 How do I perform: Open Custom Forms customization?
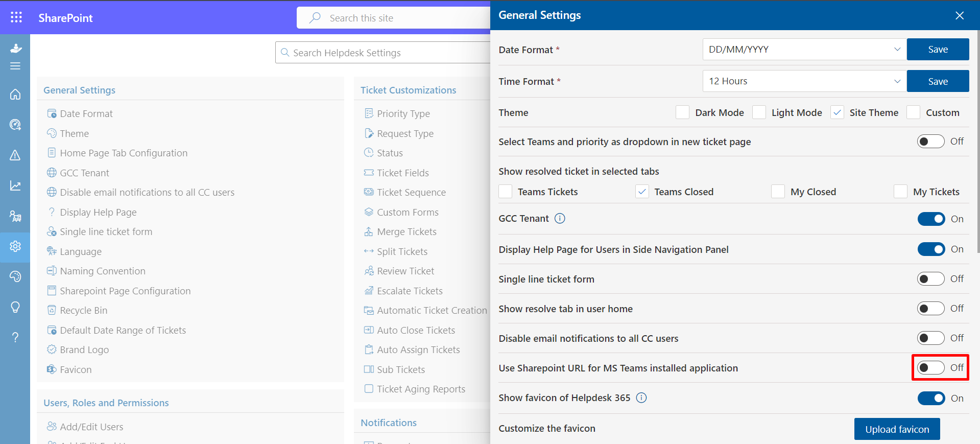click(401, 212)
